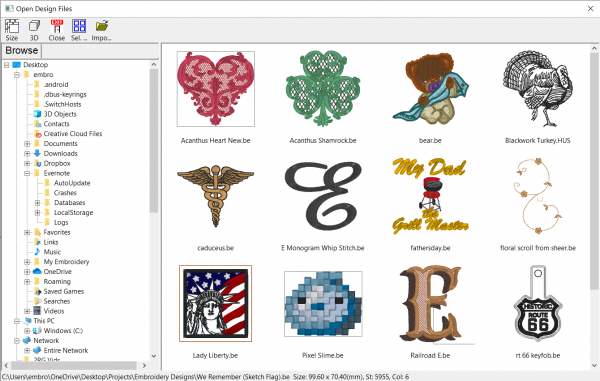Expand the Windows (C:) drive node
Viewport: 600px width, 381px height.
point(27,331)
